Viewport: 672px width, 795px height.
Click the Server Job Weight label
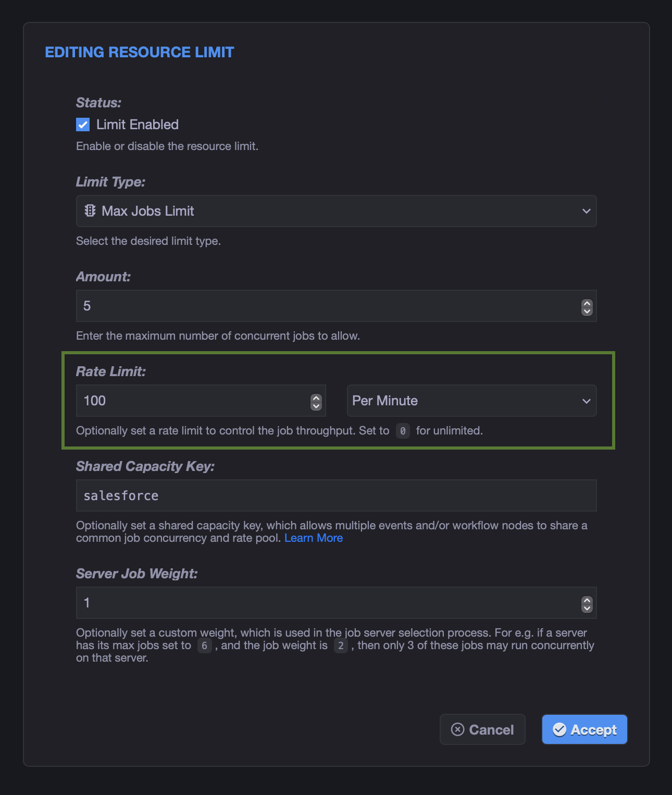coord(137,574)
